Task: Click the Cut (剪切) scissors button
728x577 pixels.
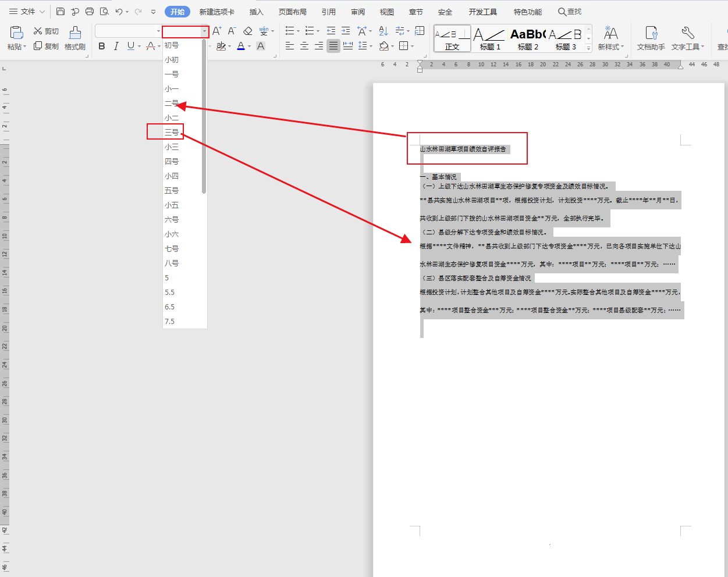Action: [46, 31]
